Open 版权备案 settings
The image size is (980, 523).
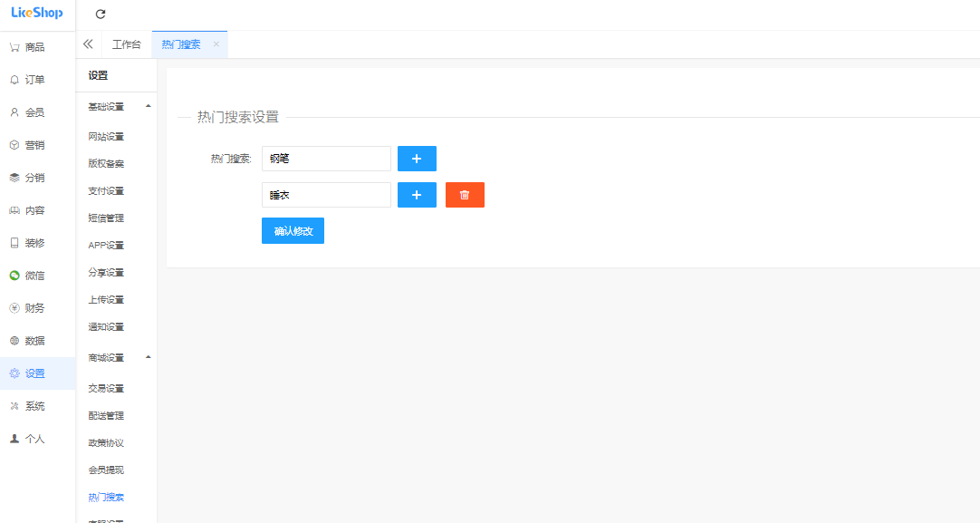click(x=106, y=163)
